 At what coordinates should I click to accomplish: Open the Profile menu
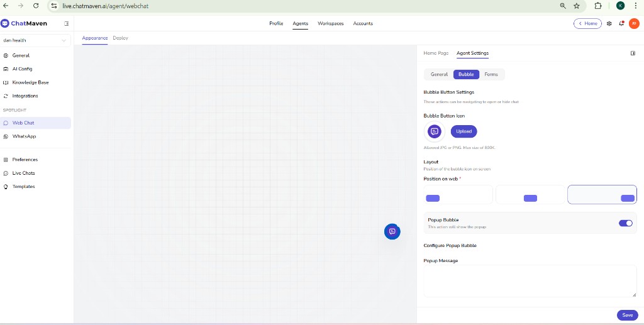coord(276,23)
